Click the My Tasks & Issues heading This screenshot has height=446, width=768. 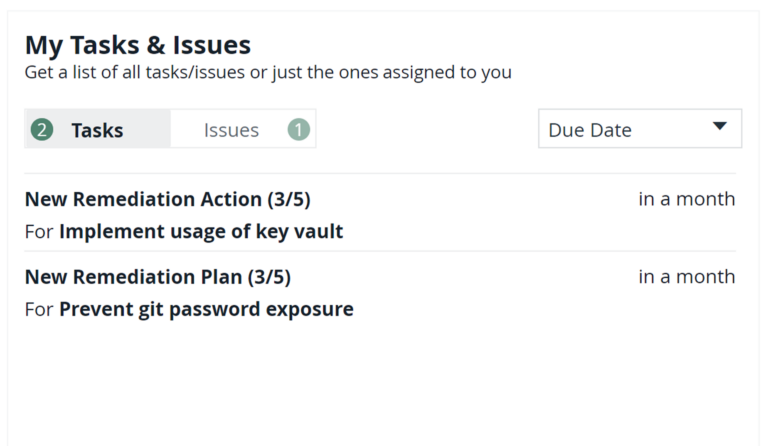coord(138,45)
